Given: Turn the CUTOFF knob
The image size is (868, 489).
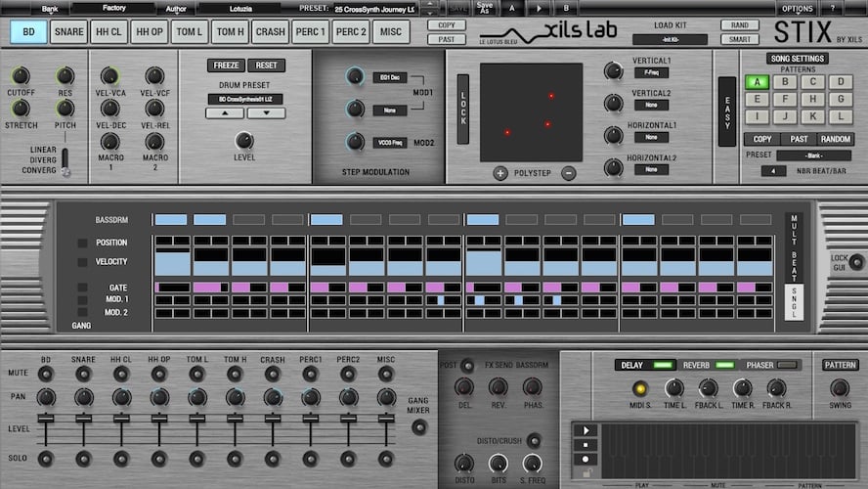Looking at the screenshot, I should (x=21, y=76).
